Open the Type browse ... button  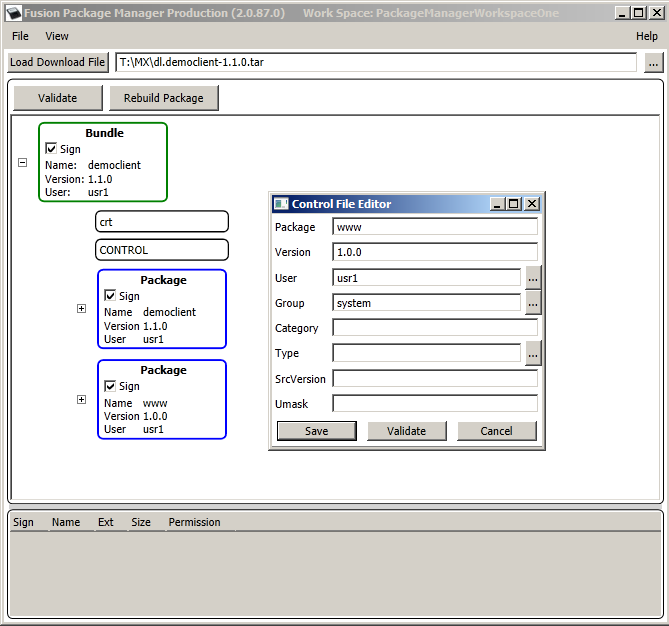(533, 353)
